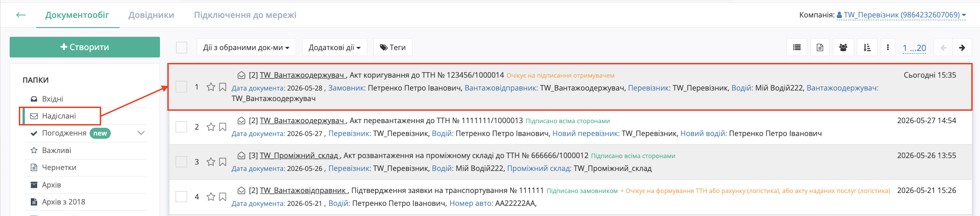980x216 pixels.
Task: Open the Погодження folder
Action: click(x=64, y=133)
